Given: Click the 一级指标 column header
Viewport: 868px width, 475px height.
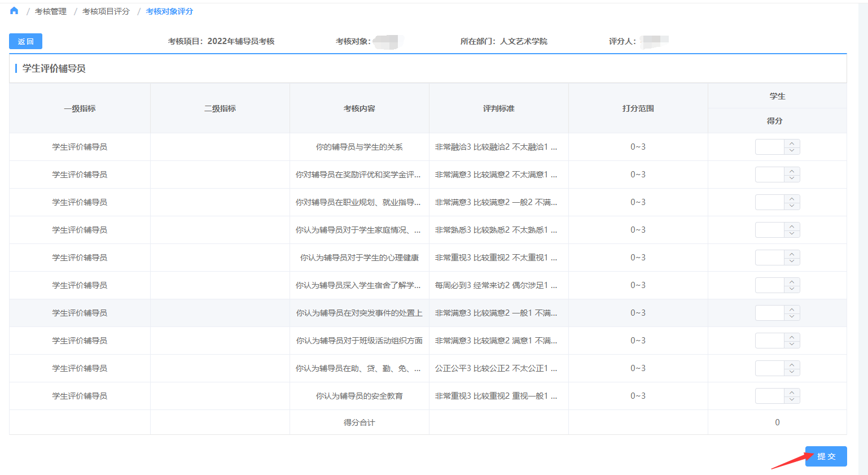Looking at the screenshot, I should pos(80,108).
